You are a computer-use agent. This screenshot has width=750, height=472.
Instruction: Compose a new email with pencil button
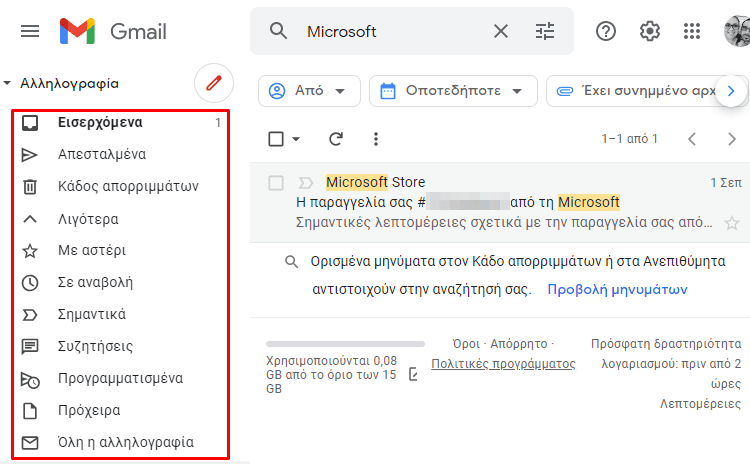tap(214, 83)
